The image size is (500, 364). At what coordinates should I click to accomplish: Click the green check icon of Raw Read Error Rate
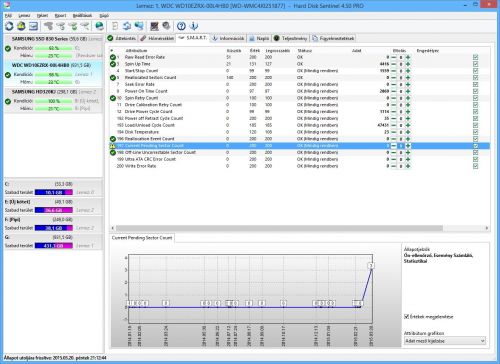(x=113, y=57)
